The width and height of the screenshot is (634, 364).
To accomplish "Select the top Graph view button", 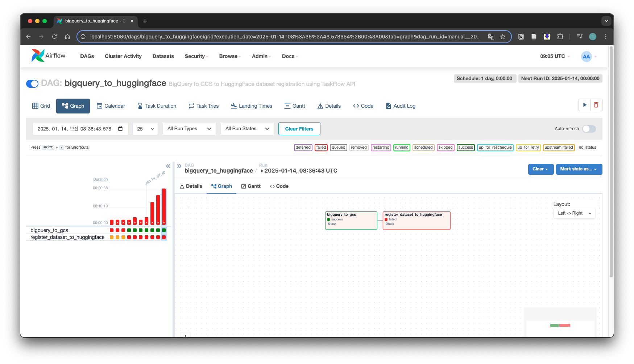I will coord(73,106).
